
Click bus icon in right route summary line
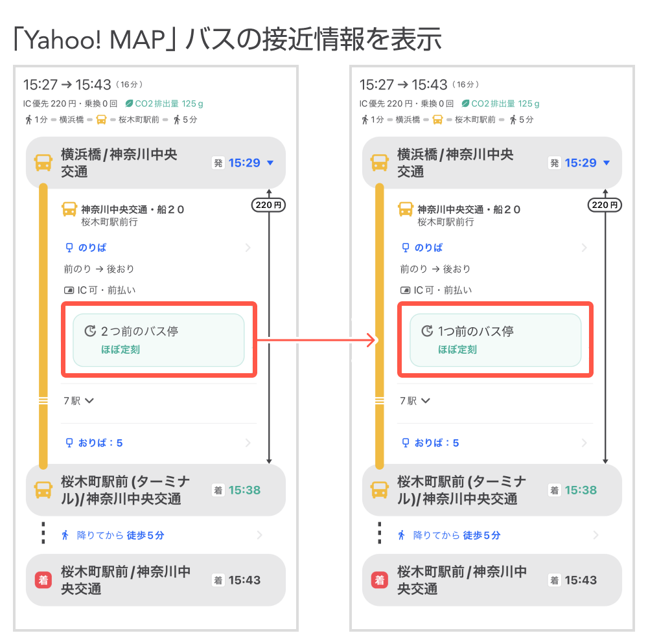tap(437, 120)
